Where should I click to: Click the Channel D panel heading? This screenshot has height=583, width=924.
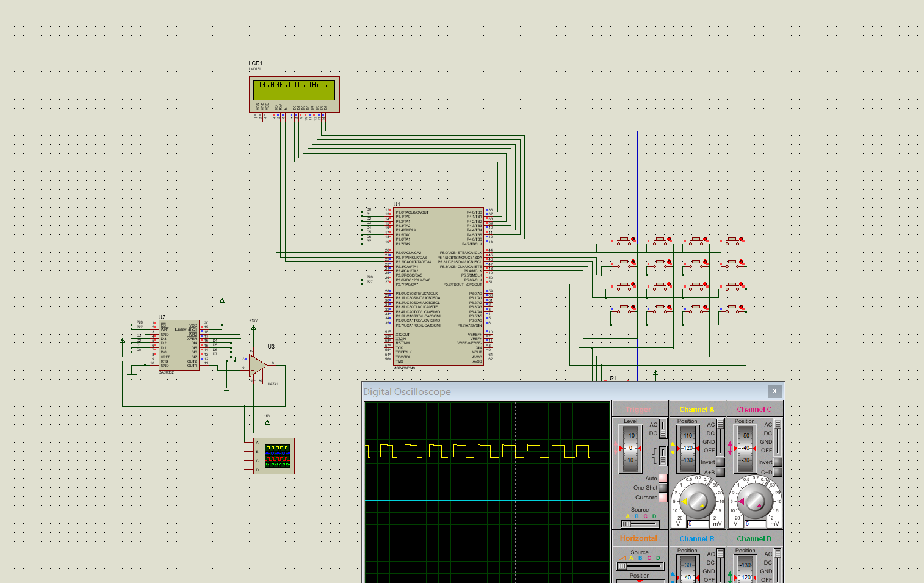click(x=754, y=539)
